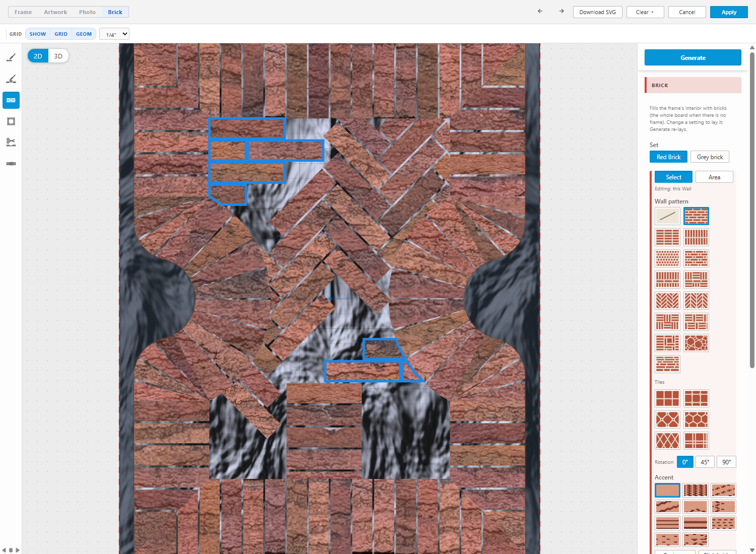The height and width of the screenshot is (554, 756).
Task: Toggle SHOW grid option
Action: click(38, 34)
